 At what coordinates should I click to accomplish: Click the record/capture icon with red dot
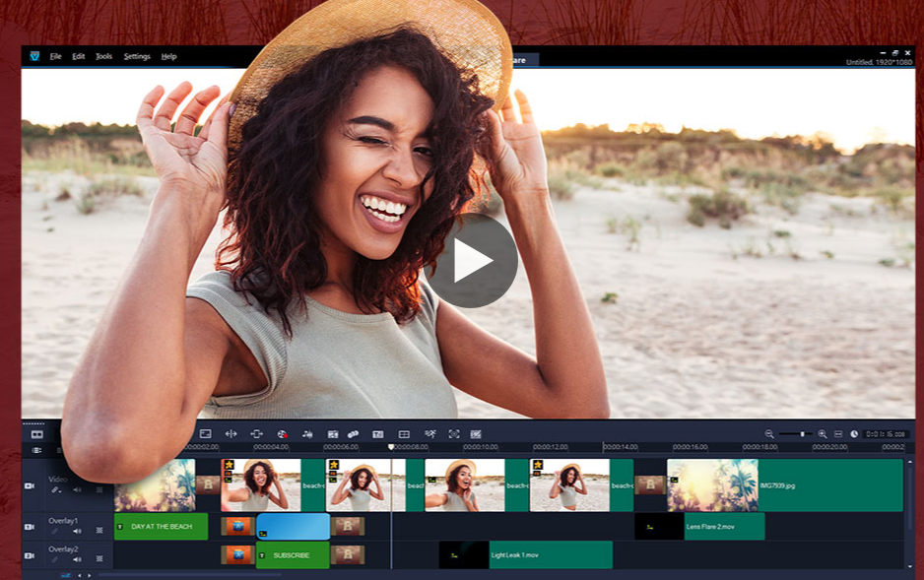[282, 434]
